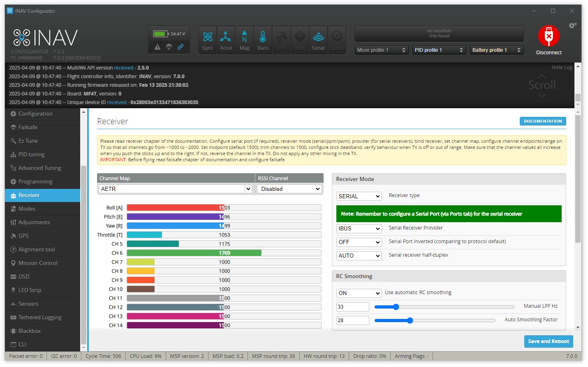Screen dimensions: 588x367
Task: Go to the PID tuning tab
Action: coord(43,154)
